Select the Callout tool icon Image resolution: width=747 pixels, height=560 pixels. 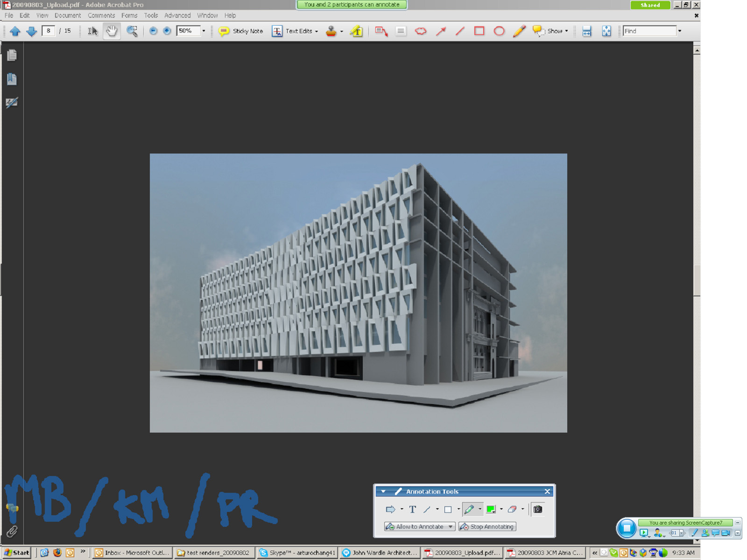click(381, 31)
